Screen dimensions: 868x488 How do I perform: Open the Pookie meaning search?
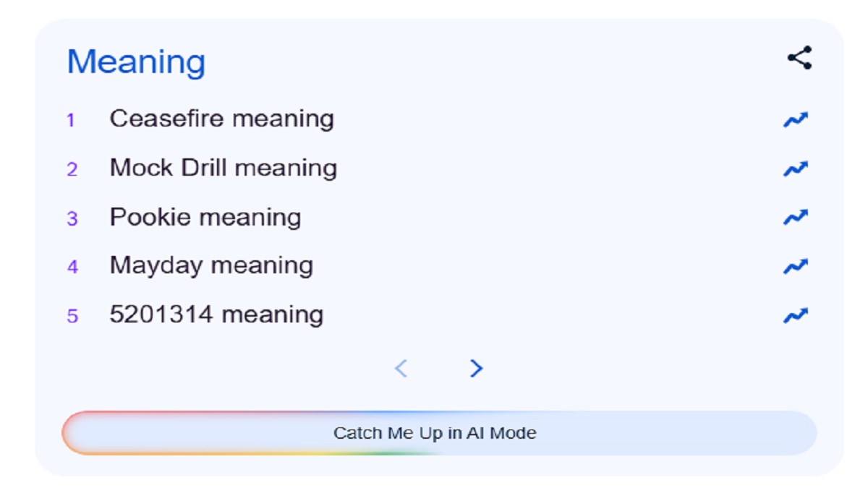205,218
